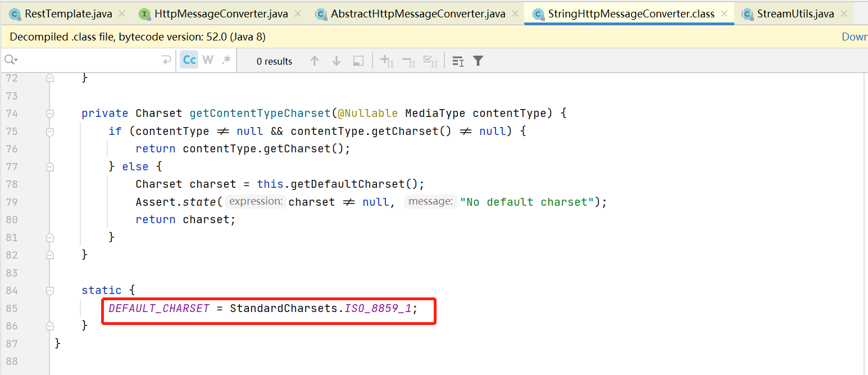Click getContentTypeCharset method name

tap(260, 114)
